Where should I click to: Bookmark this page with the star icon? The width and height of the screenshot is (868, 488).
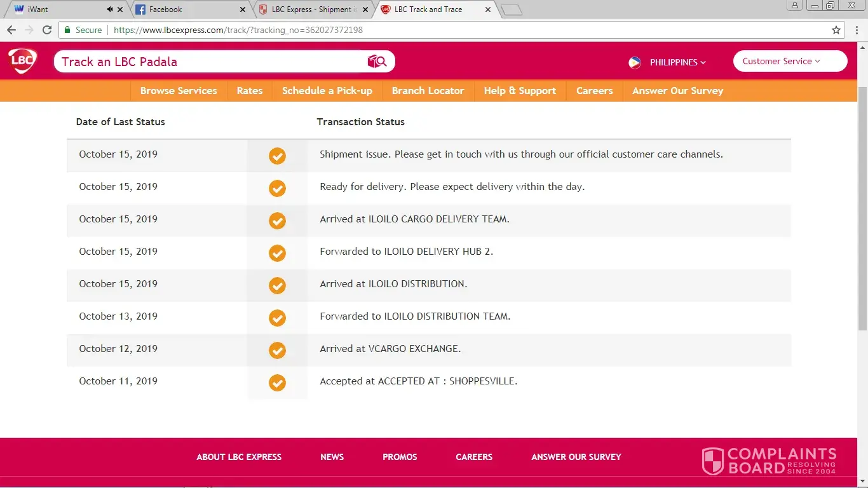(x=836, y=30)
